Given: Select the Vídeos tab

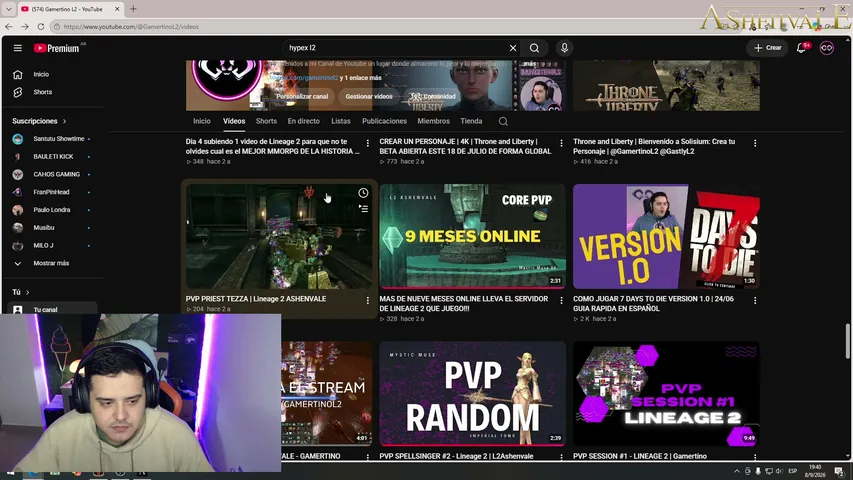Looking at the screenshot, I should [x=234, y=121].
